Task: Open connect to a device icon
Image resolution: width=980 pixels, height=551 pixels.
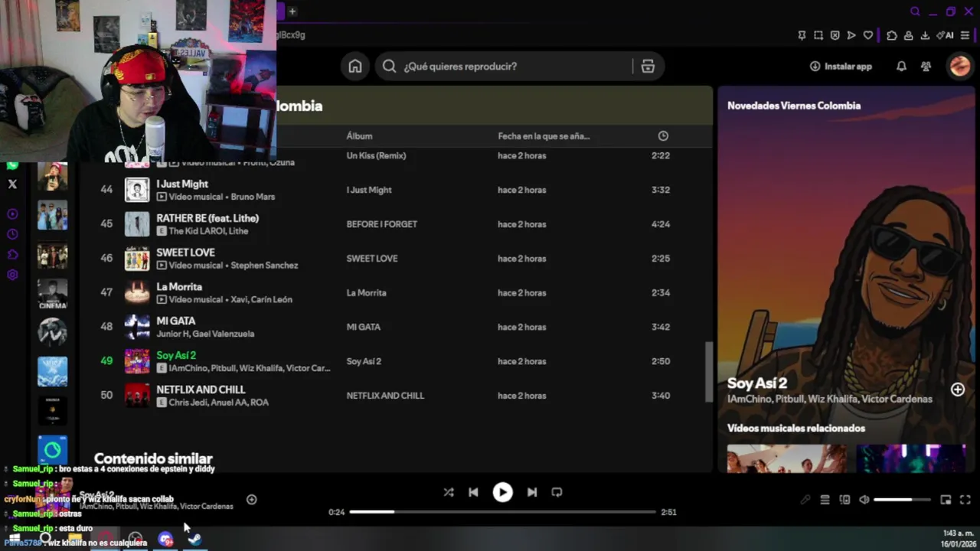Action: point(844,500)
